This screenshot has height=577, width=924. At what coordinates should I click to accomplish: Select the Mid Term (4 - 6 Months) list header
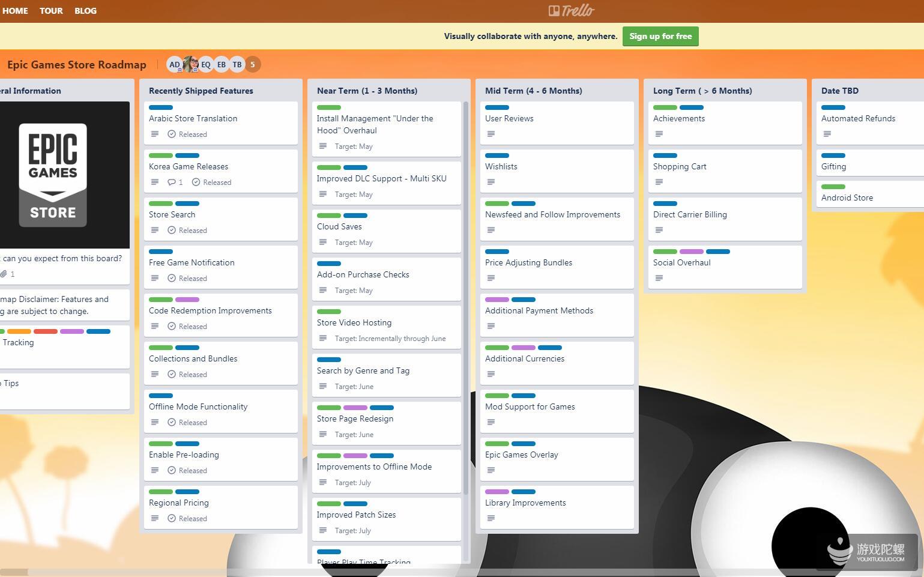click(x=534, y=91)
